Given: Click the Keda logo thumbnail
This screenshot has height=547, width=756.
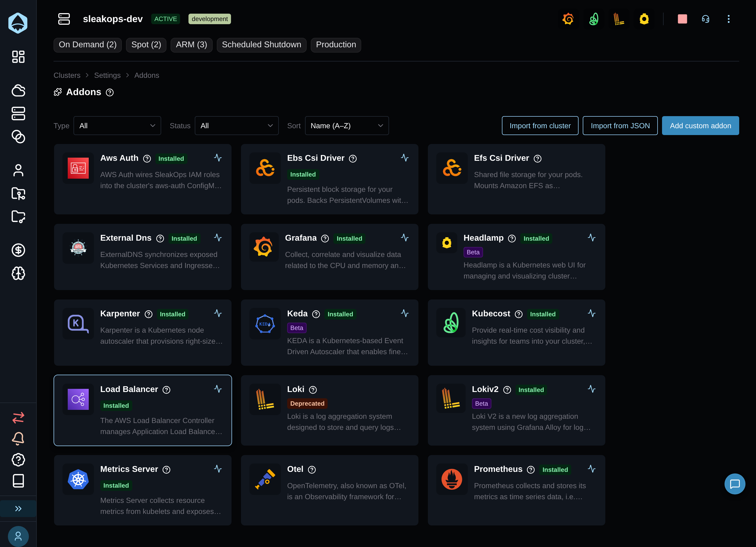Looking at the screenshot, I should [x=265, y=323].
